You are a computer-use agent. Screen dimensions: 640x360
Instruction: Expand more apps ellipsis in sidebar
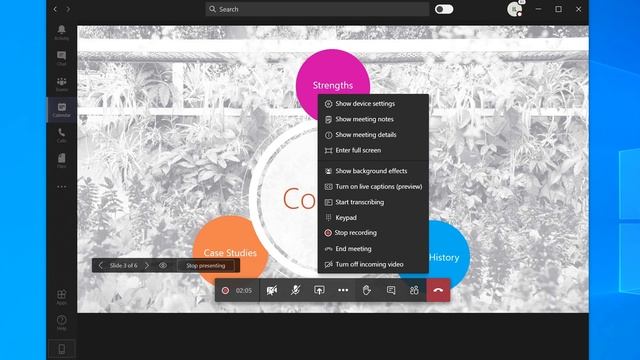click(x=62, y=187)
